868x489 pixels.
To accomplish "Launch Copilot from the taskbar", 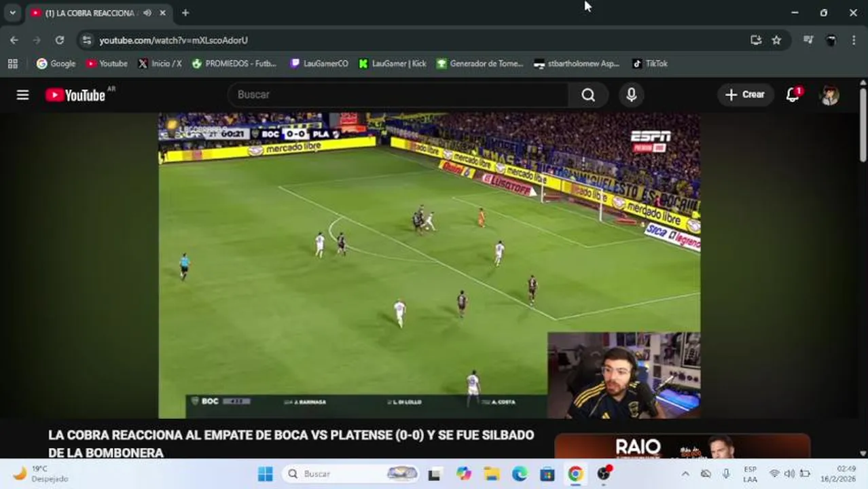I will [x=464, y=474].
